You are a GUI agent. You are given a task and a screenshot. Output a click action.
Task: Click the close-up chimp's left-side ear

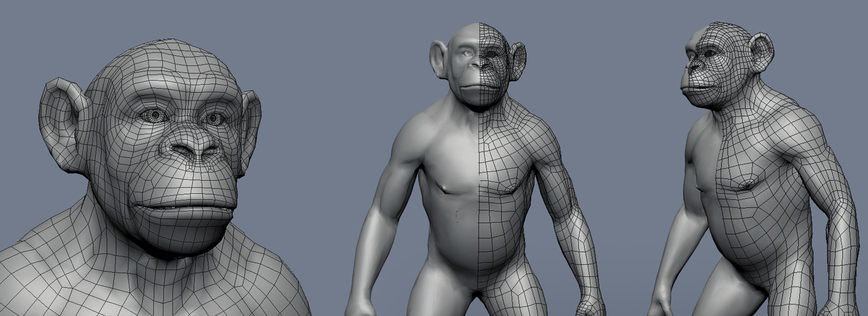coord(62,121)
